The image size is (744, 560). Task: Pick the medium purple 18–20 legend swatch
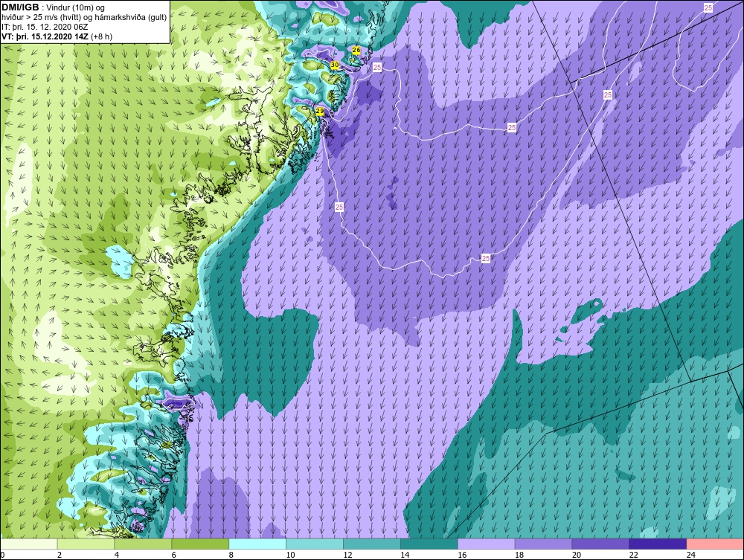(543, 544)
